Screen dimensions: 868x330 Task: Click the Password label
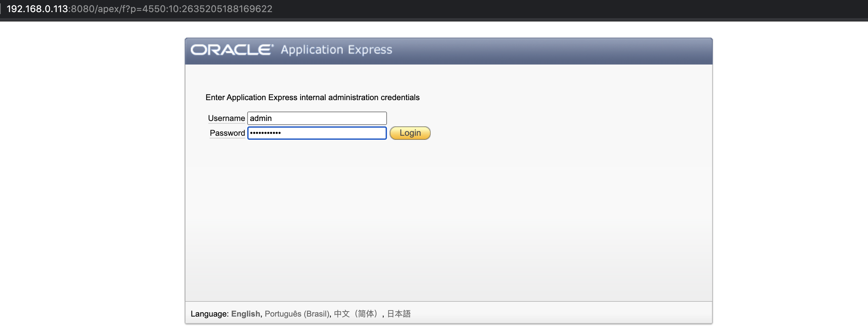pyautogui.click(x=227, y=133)
